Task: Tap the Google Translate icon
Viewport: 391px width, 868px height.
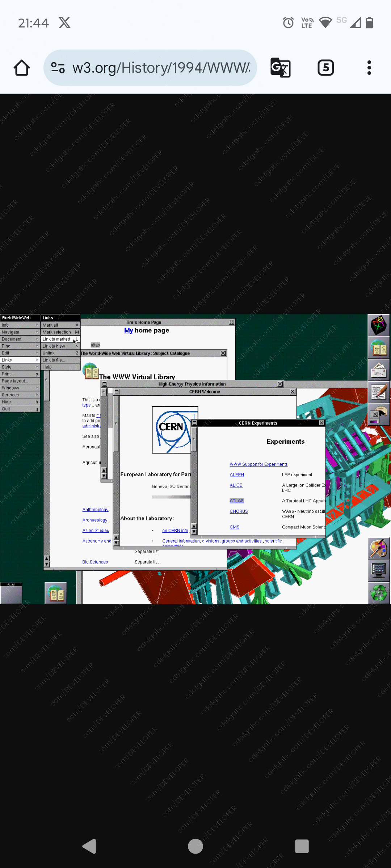Action: click(x=280, y=68)
